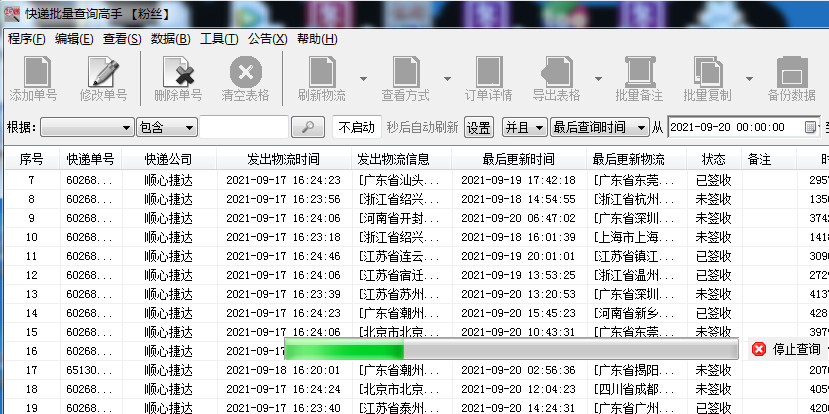Sort by the 序号 column header
This screenshot has width=829, height=414.
point(31,159)
